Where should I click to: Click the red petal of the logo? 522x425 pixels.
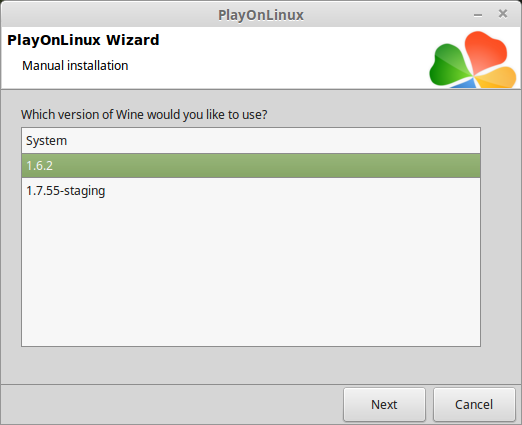click(x=486, y=50)
